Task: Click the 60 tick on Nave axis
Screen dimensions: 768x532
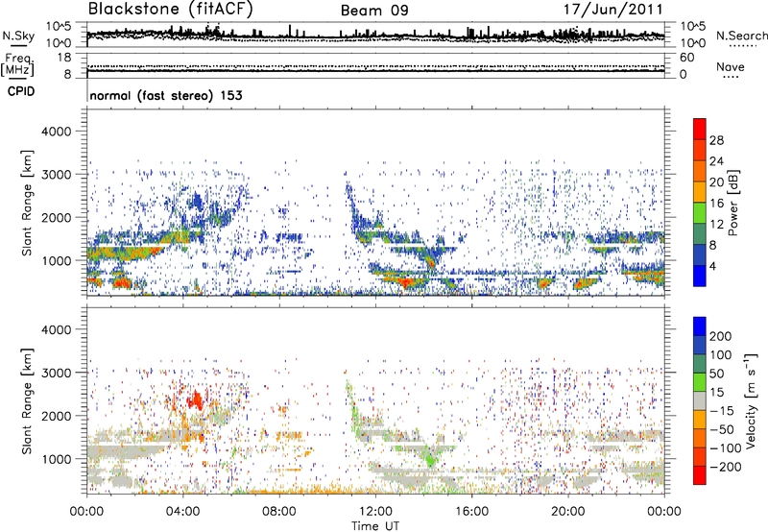Action: pos(687,58)
